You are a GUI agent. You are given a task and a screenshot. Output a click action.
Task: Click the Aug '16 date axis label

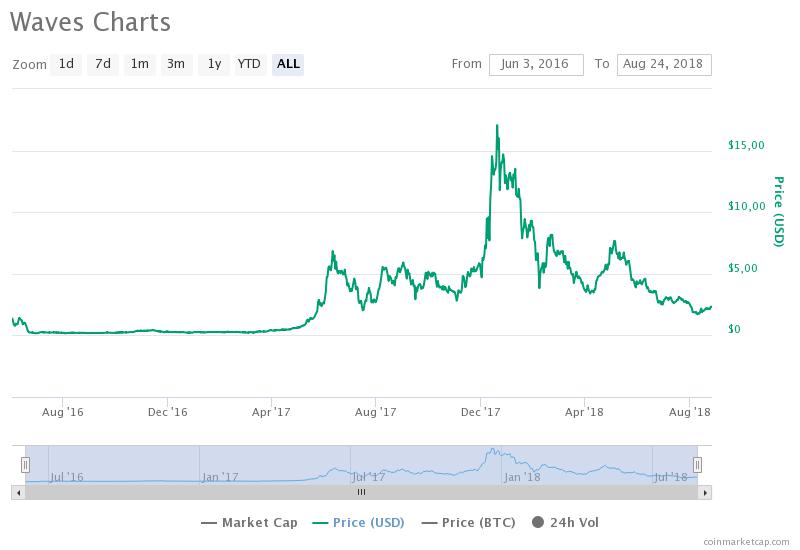click(x=63, y=412)
